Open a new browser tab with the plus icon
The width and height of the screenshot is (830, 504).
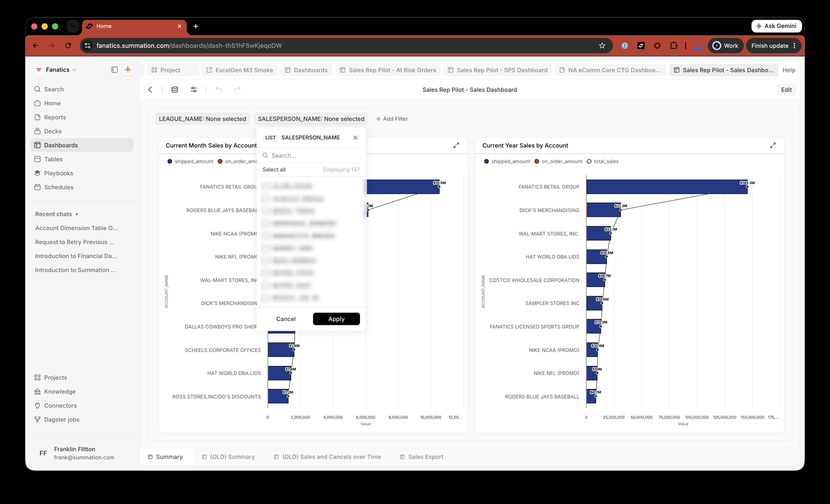[196, 26]
